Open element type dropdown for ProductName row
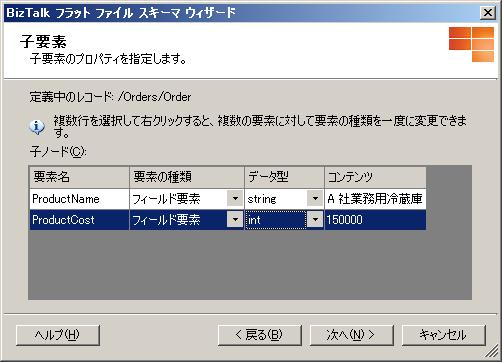 coord(235,199)
